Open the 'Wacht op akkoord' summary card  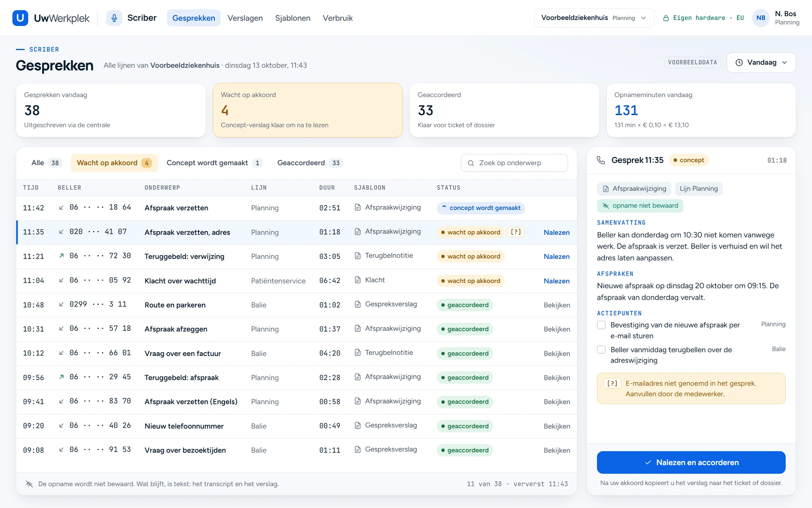point(308,110)
